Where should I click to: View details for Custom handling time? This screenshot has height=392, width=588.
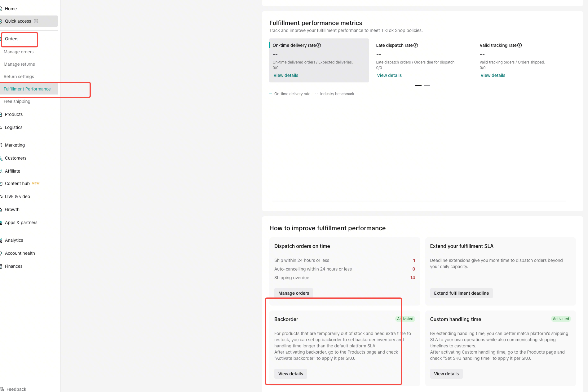pyautogui.click(x=446, y=374)
